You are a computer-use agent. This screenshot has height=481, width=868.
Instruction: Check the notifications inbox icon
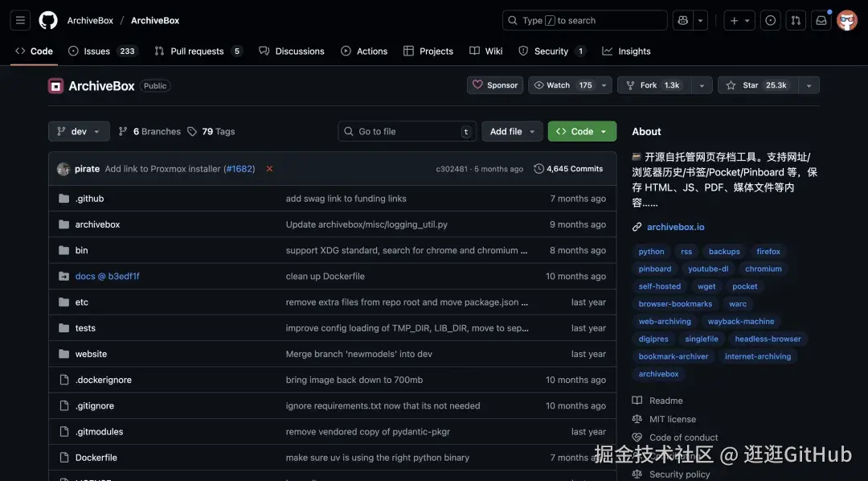821,19
